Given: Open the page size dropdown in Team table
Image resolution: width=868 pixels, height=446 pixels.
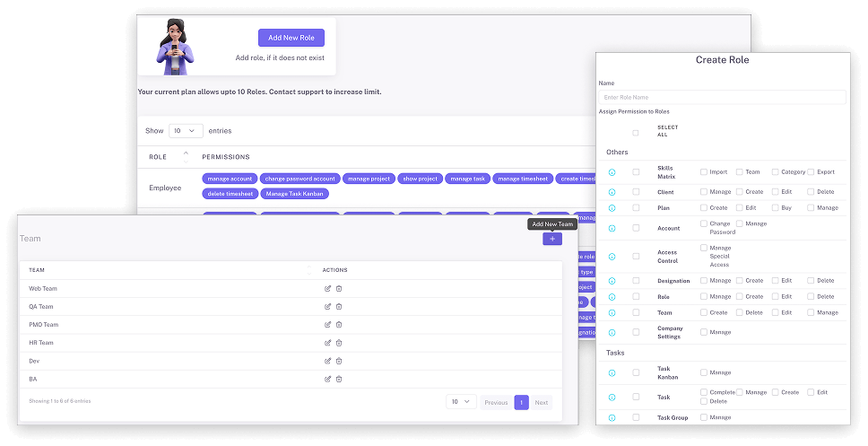Looking at the screenshot, I should point(461,402).
